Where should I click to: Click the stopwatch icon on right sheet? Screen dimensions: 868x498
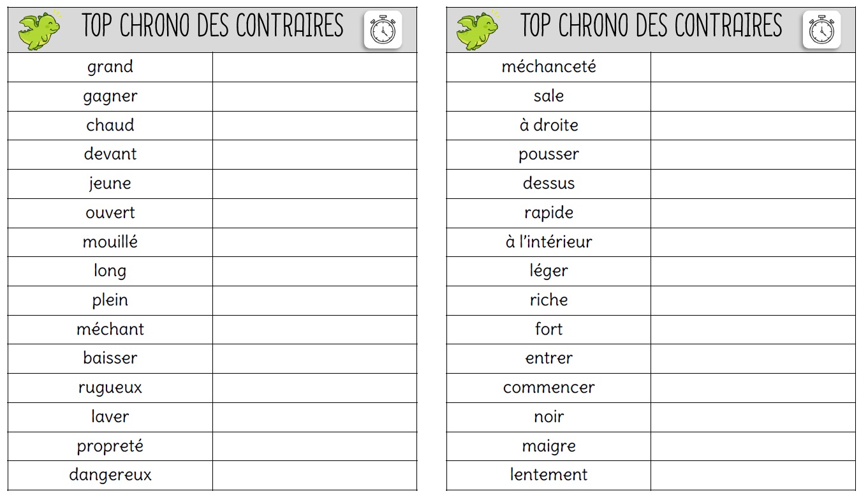tap(821, 29)
